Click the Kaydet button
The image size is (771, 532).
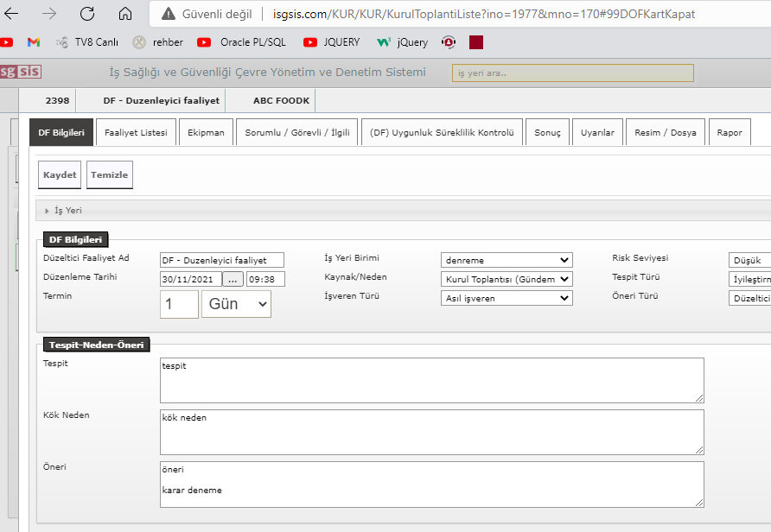click(x=60, y=174)
